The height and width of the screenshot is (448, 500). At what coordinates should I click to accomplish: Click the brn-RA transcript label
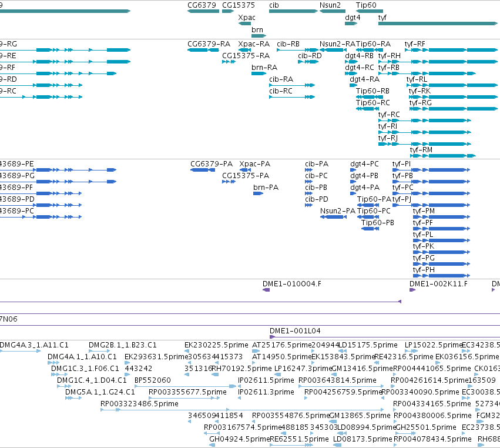[x=264, y=68]
